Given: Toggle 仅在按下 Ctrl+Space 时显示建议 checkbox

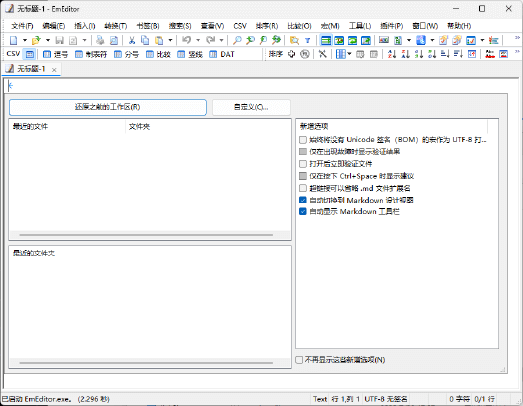Looking at the screenshot, I should click(x=303, y=176).
